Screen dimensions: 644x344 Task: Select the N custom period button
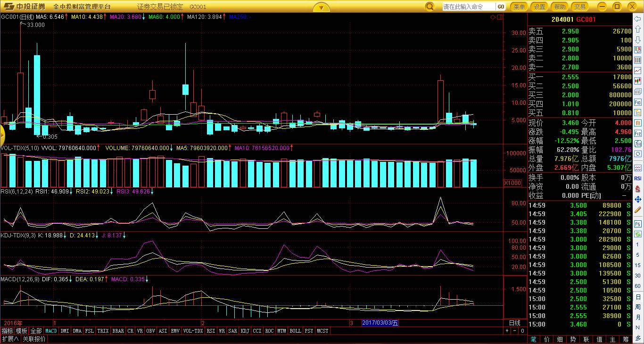(638, 328)
